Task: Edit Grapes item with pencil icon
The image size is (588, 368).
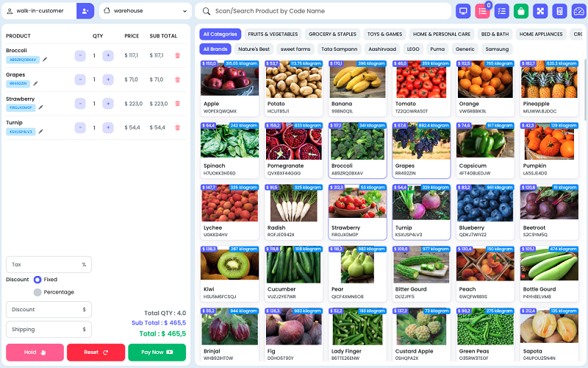Action: tap(35, 83)
